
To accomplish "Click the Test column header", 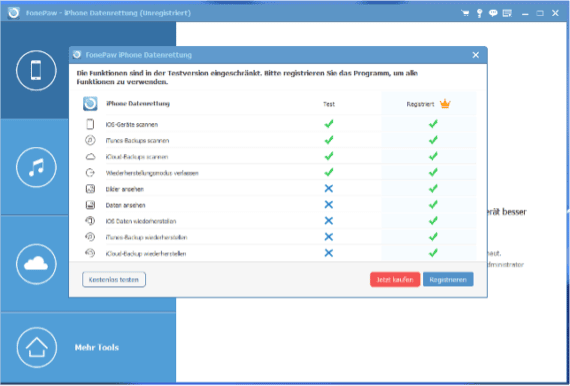I will pos(329,104).
